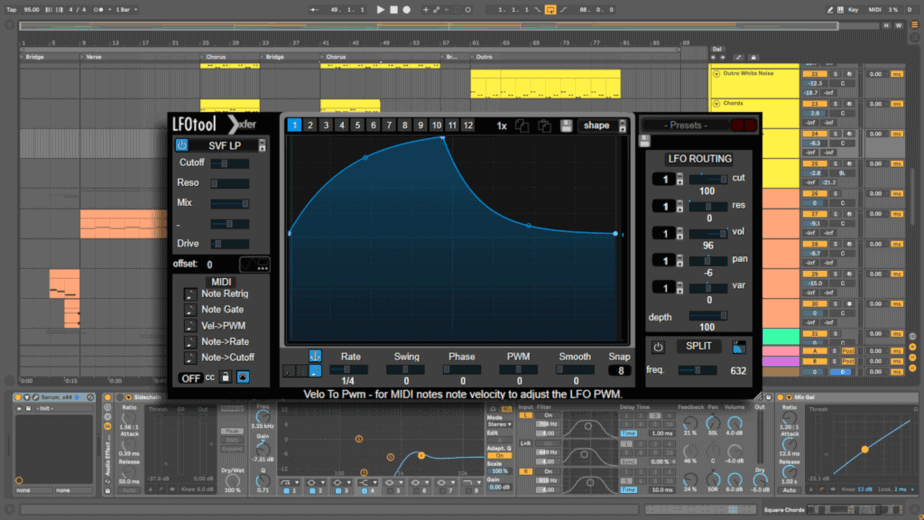Select LFO graph tab 5
924x520 pixels.
coord(357,125)
